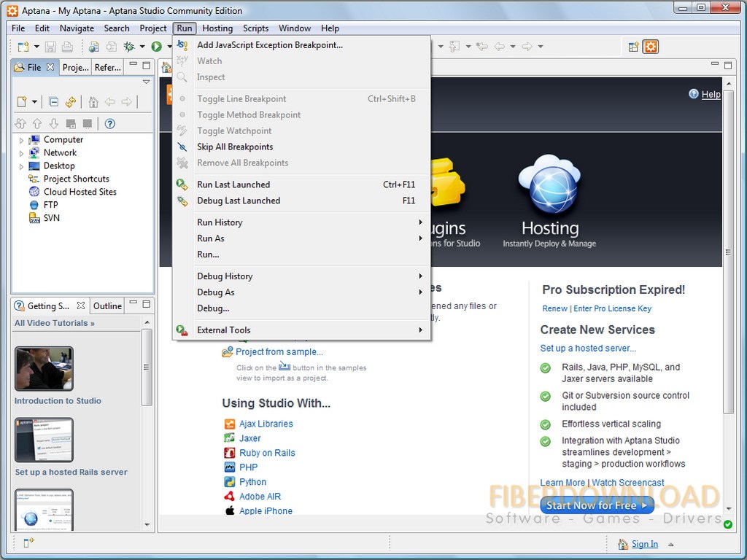Select the SVN tree item
The height and width of the screenshot is (560, 747).
click(x=52, y=218)
